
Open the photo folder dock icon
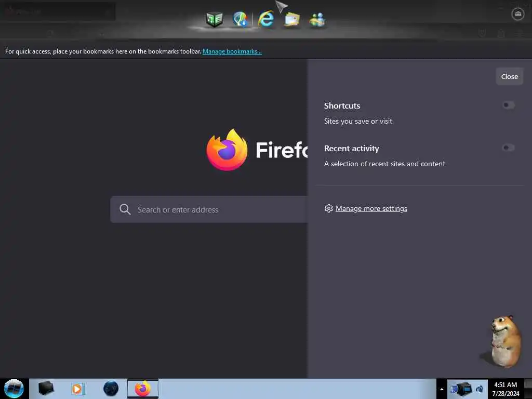tap(292, 19)
